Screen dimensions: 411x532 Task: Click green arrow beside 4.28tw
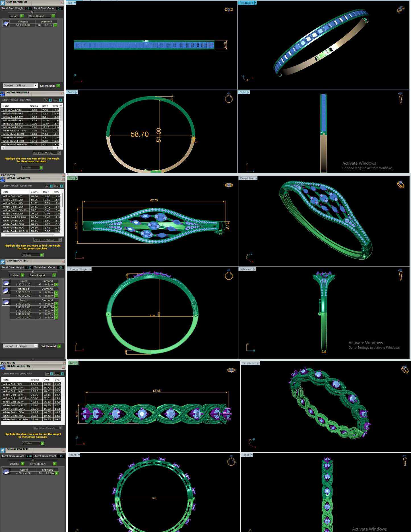(57, 473)
